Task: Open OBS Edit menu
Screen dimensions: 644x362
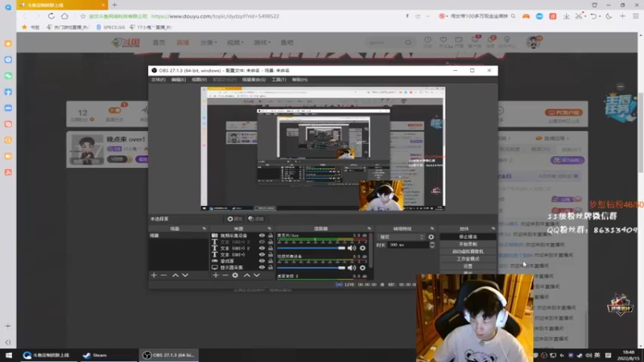Action: pyautogui.click(x=178, y=80)
